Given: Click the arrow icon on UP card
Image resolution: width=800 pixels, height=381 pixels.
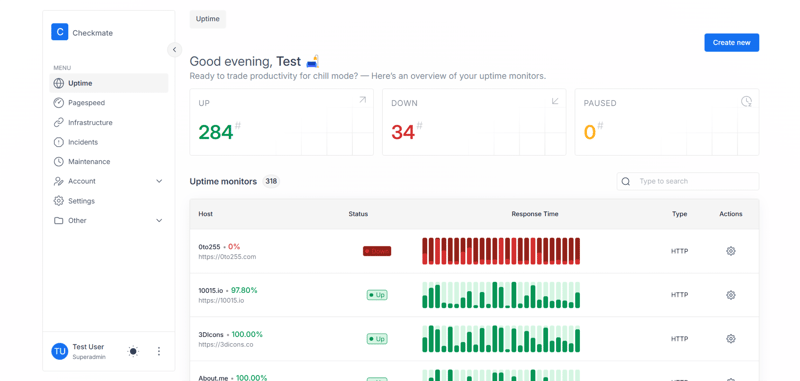Looking at the screenshot, I should 362,100.
